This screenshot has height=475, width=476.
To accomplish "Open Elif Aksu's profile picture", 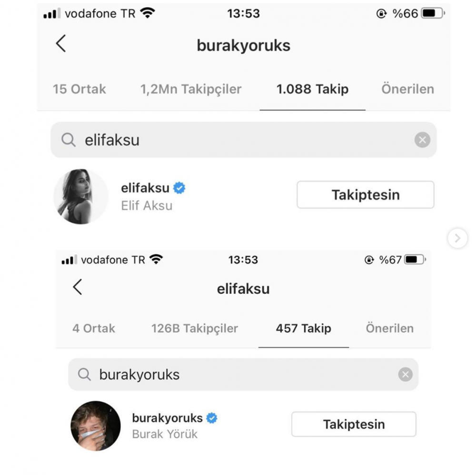I will click(81, 197).
